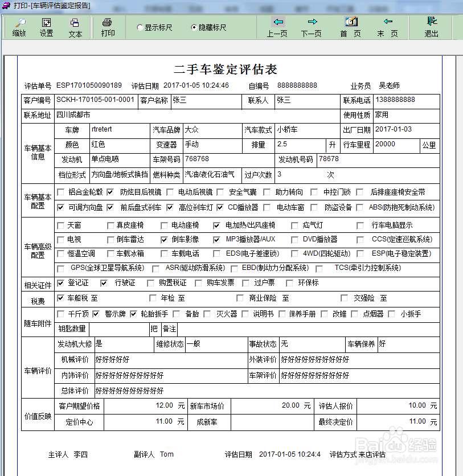463x476 pixels.
Task: Toggle the GPS(全球卫星导航系统) checkbox
Action: 61,269
